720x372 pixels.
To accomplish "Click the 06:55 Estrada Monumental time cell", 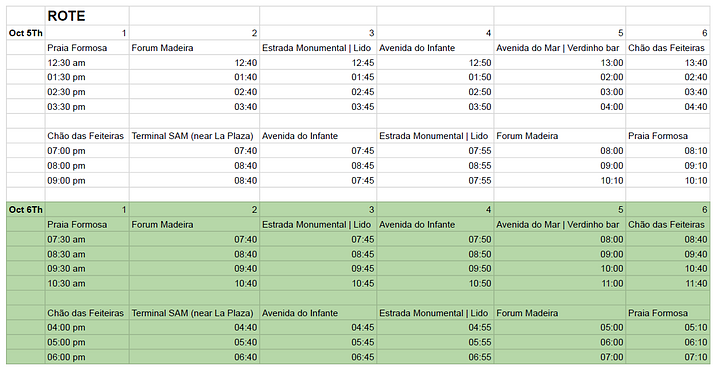I will click(x=435, y=357).
